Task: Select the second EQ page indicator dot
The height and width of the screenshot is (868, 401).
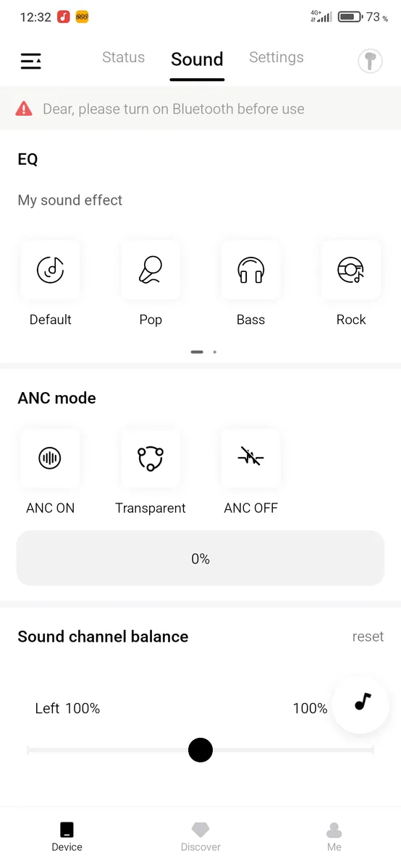Action: [x=215, y=352]
